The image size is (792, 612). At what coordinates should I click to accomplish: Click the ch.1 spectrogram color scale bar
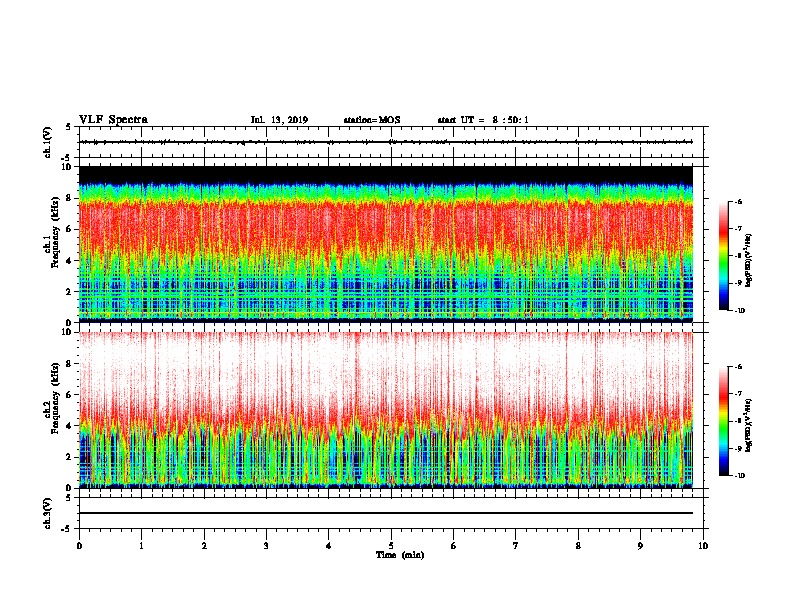point(723,256)
